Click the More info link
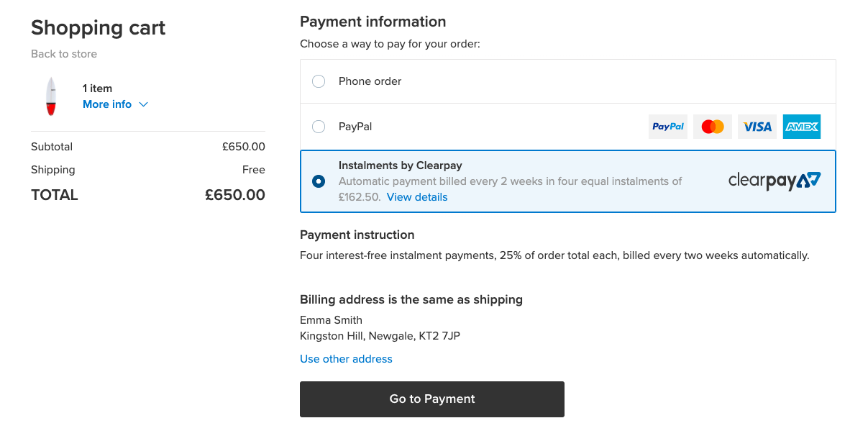 tap(107, 104)
